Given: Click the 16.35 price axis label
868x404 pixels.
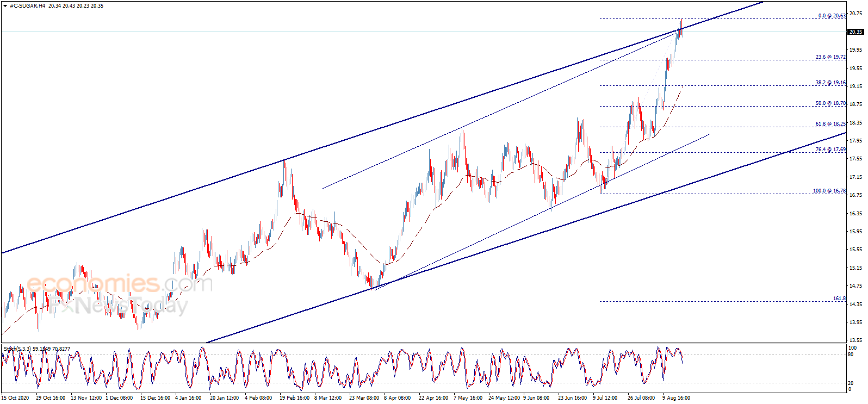Looking at the screenshot, I should pos(856,214).
